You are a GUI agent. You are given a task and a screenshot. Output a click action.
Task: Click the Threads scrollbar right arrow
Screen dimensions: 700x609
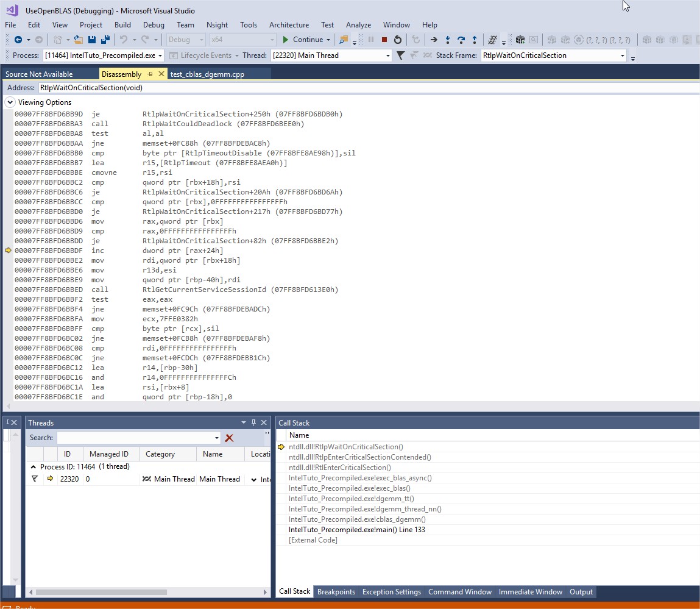point(265,593)
